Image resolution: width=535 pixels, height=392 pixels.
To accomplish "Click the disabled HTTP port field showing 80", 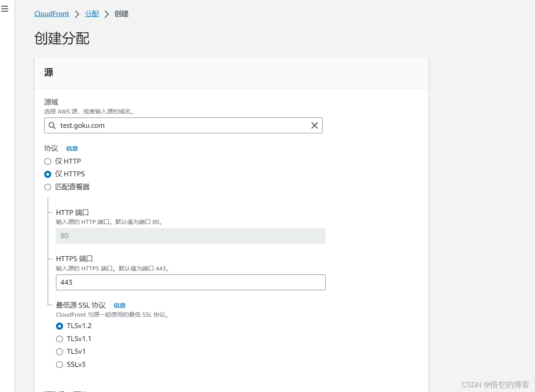I will point(190,236).
